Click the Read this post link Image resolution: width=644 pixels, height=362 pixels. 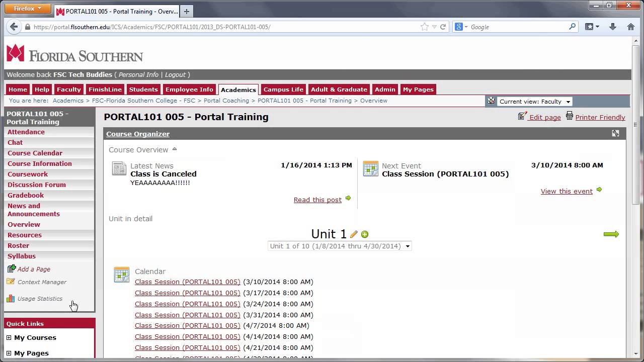[317, 200]
